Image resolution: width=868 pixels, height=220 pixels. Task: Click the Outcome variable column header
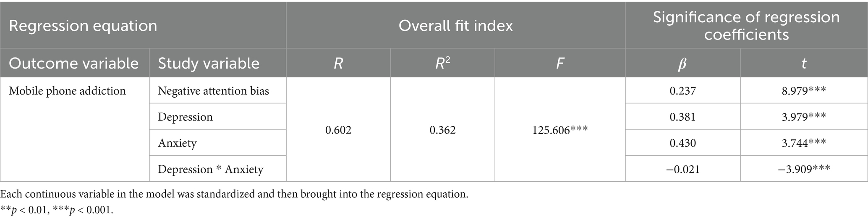tap(75, 63)
